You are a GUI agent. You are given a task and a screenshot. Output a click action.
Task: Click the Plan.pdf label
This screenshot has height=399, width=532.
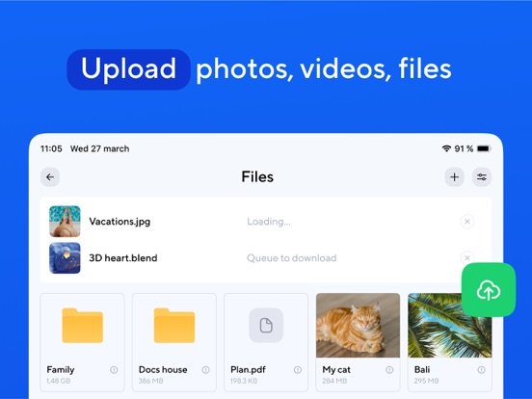(x=248, y=369)
